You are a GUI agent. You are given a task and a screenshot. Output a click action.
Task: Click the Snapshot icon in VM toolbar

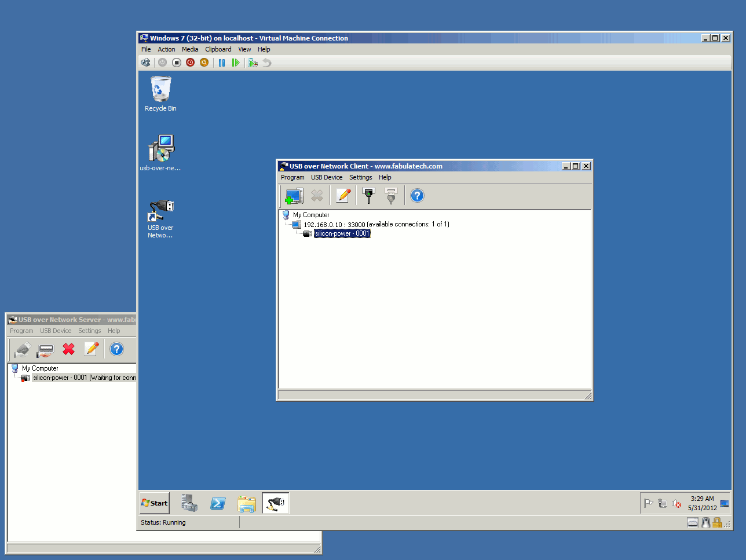253,63
